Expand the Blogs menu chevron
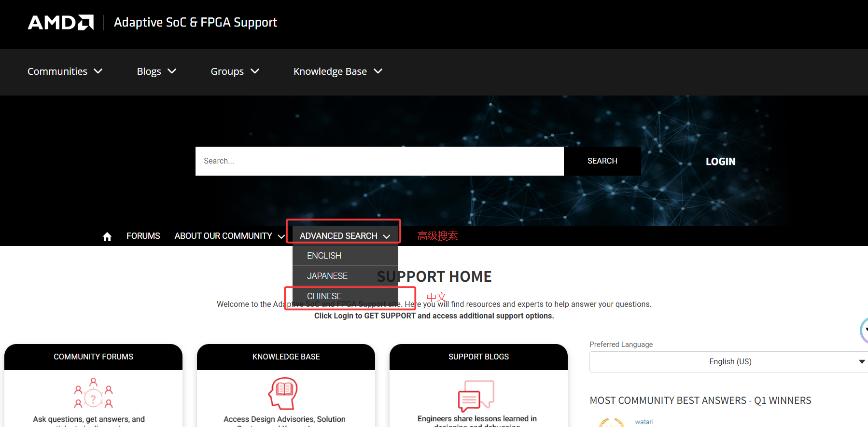The height and width of the screenshot is (427, 868). [x=172, y=71]
